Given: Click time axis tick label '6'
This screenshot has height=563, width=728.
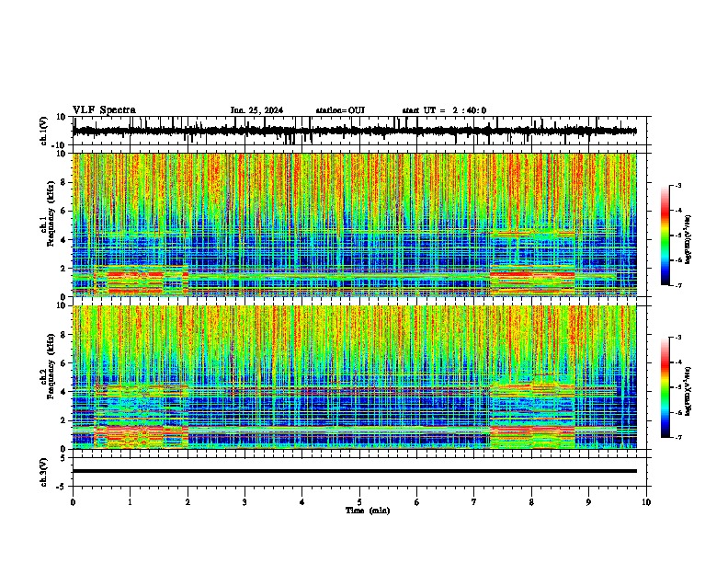Looking at the screenshot, I should 416,502.
